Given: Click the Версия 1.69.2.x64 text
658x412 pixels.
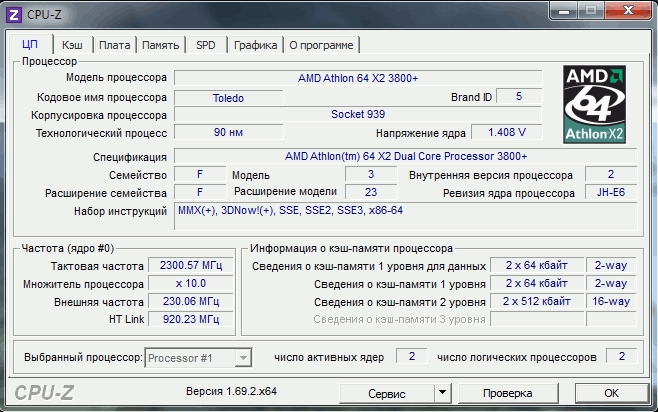Looking at the screenshot, I should (231, 391).
